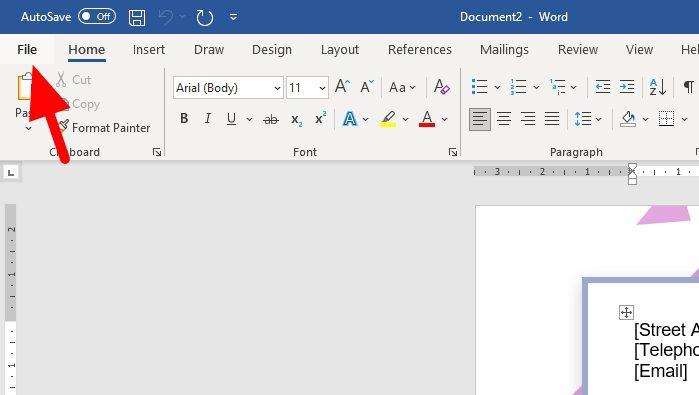Open the Borders dropdown arrow
The image size is (699, 395).
click(684, 119)
